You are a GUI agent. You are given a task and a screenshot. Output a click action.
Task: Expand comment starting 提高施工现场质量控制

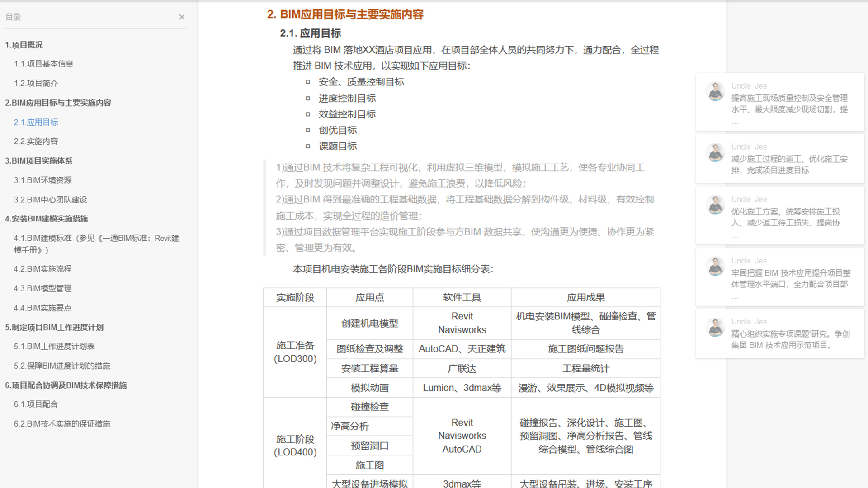point(780,103)
